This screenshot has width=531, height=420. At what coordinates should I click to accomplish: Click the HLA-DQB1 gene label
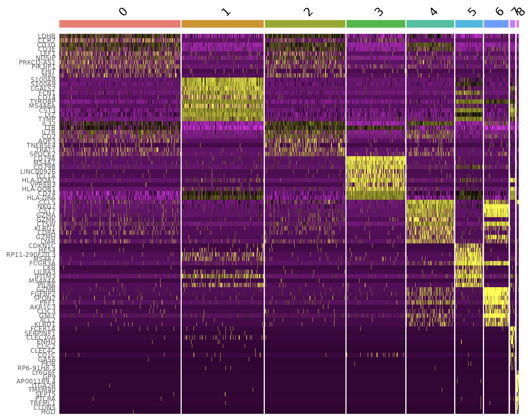(x=39, y=189)
